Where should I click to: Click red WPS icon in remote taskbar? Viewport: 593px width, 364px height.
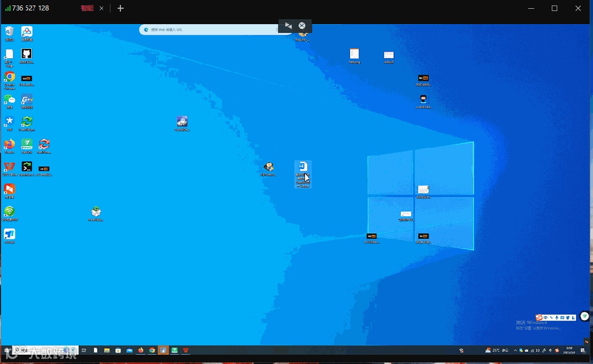pyautogui.click(x=186, y=350)
